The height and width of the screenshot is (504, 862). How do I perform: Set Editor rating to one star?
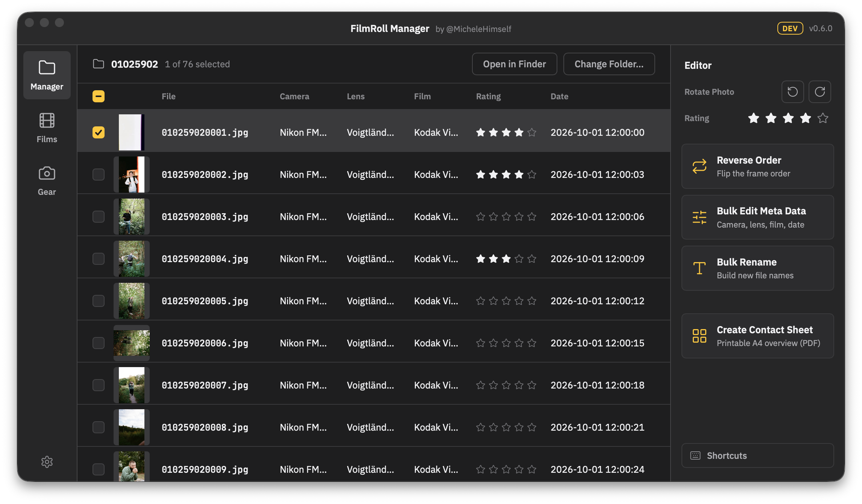click(x=754, y=118)
